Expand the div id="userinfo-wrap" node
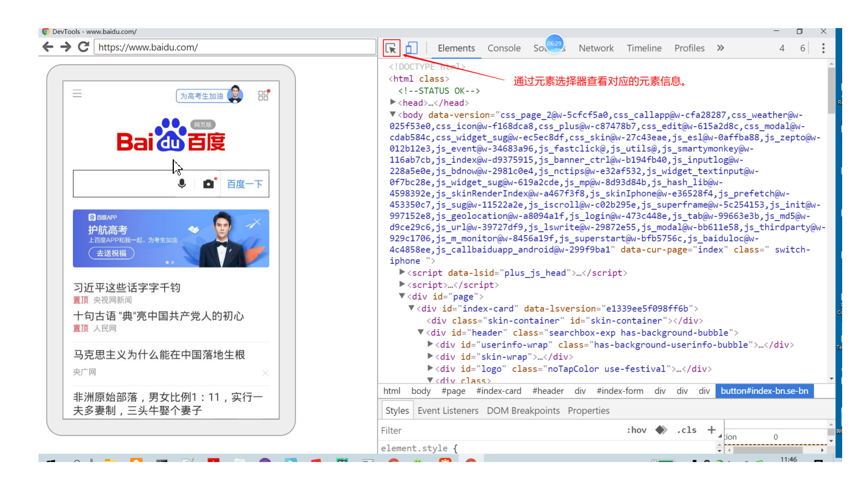The image size is (868, 489). point(430,345)
